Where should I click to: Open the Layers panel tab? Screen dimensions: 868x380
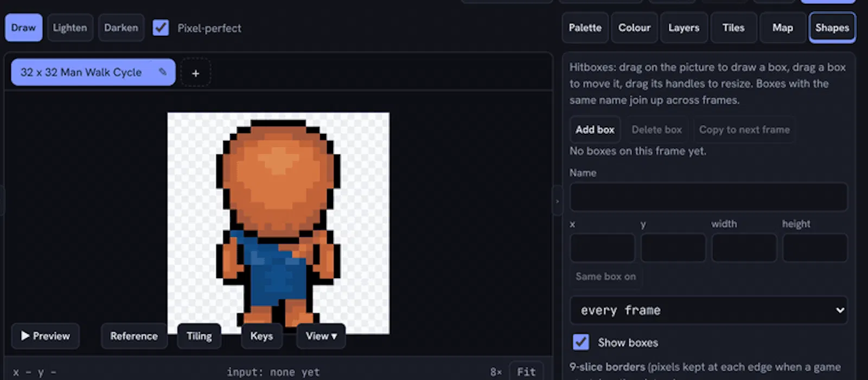[684, 28]
